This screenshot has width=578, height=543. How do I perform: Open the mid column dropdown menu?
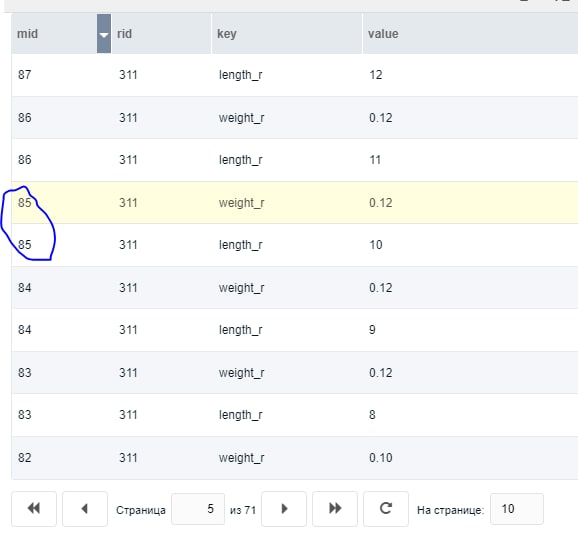[x=104, y=34]
